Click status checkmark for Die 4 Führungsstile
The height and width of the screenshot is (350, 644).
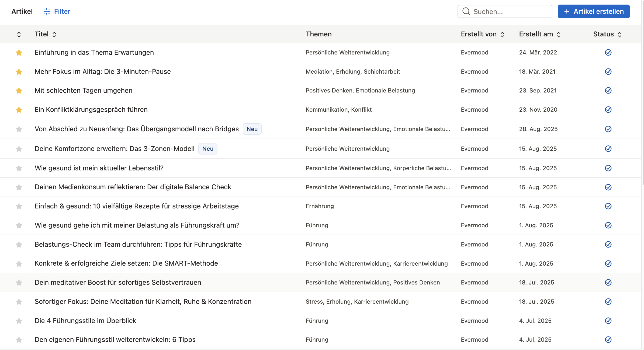tap(608, 321)
